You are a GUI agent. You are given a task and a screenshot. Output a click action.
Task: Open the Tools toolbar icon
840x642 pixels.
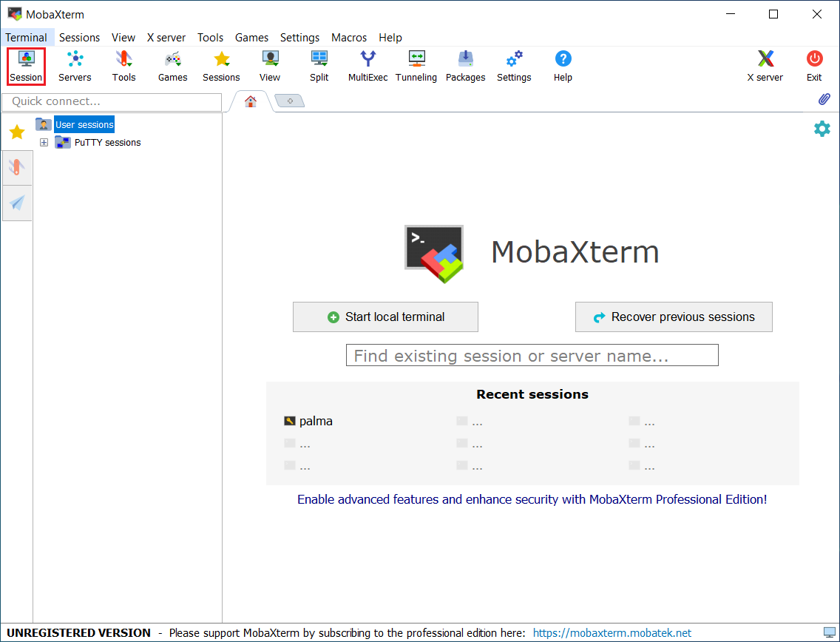[x=123, y=67]
